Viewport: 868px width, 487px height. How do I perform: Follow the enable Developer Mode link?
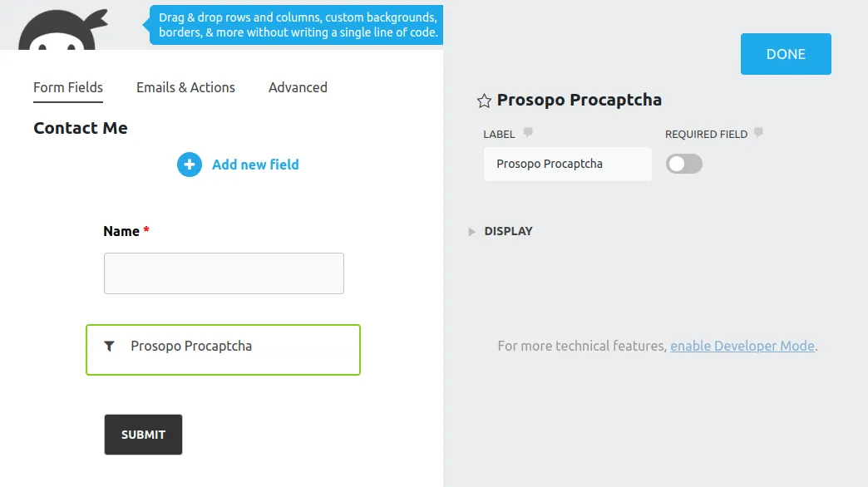coord(742,346)
